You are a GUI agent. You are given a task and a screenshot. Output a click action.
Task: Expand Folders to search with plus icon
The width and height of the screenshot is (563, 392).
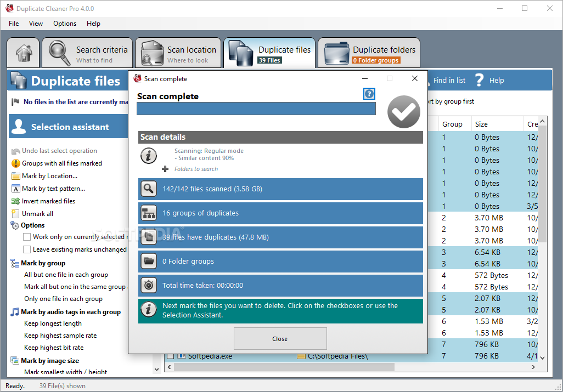(x=165, y=169)
